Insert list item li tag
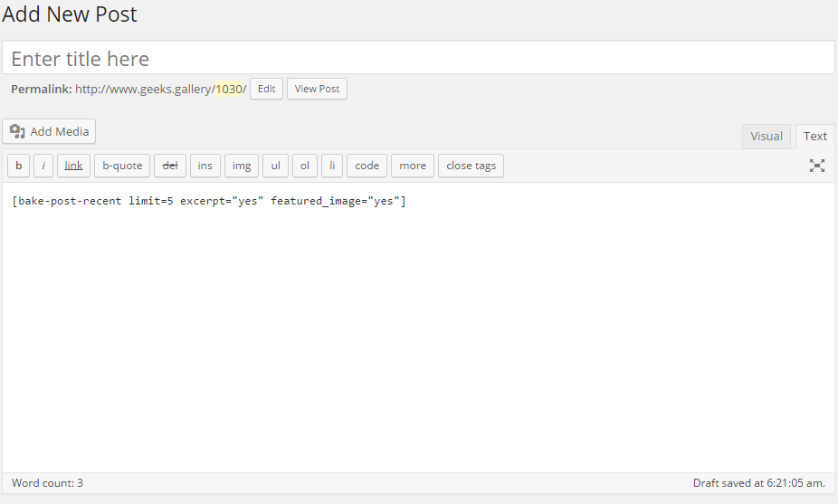This screenshot has height=504, width=838. 332,166
